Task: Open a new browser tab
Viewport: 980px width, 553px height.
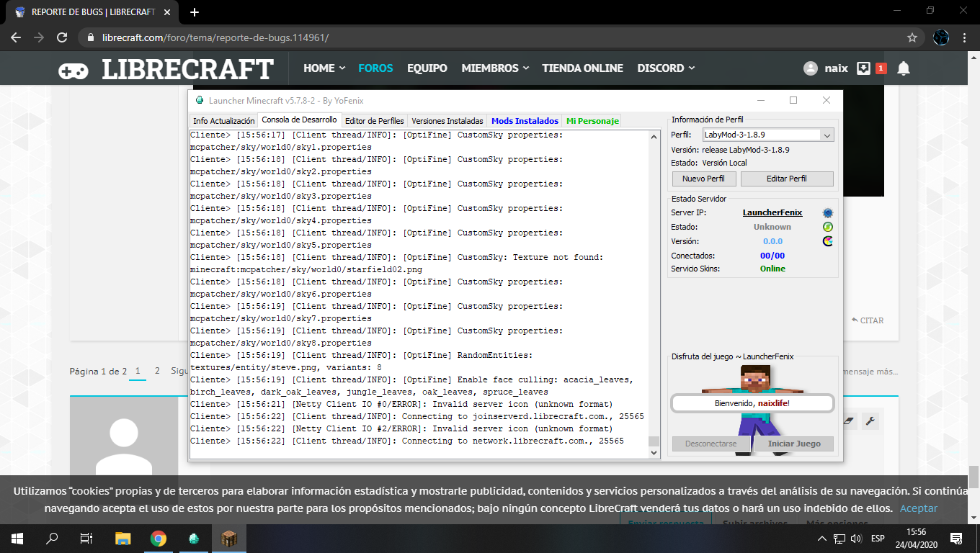Action: [195, 12]
